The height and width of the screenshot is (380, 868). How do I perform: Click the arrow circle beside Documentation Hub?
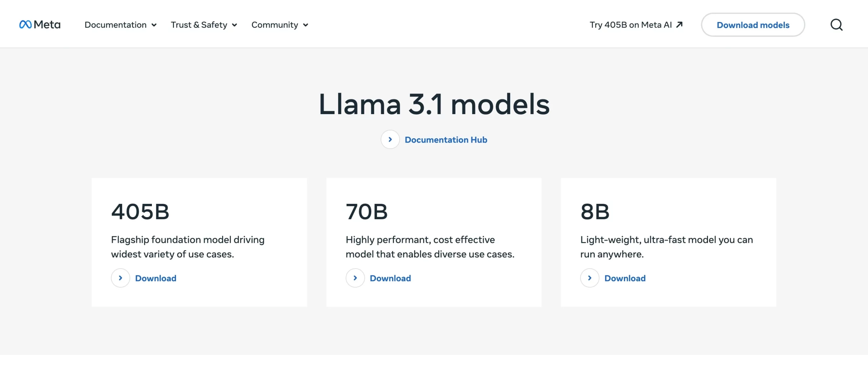390,140
